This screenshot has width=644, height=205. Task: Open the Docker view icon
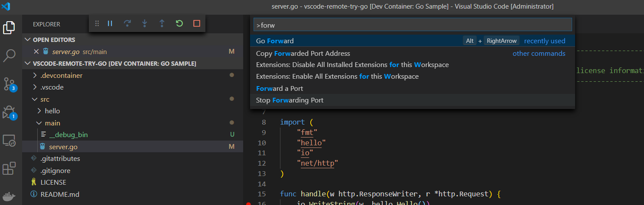coord(10,197)
